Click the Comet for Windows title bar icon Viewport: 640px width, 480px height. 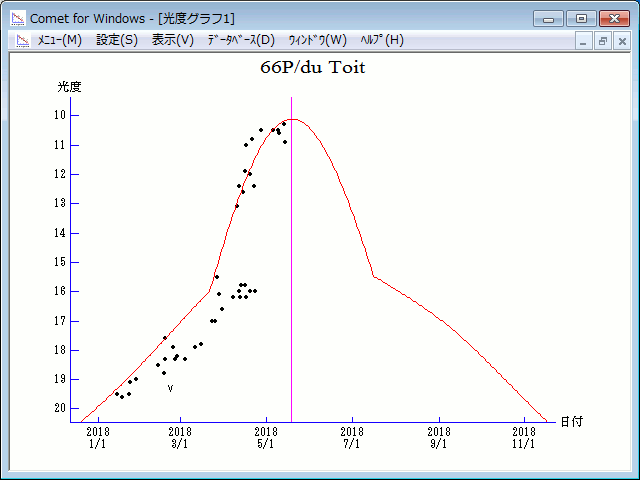click(x=17, y=18)
